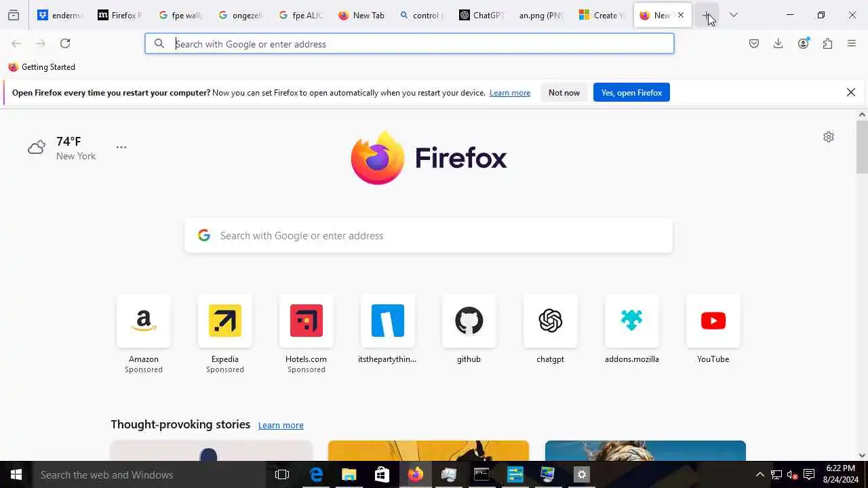Open the Firefox account icon
The width and height of the screenshot is (868, 488).
coord(804,43)
